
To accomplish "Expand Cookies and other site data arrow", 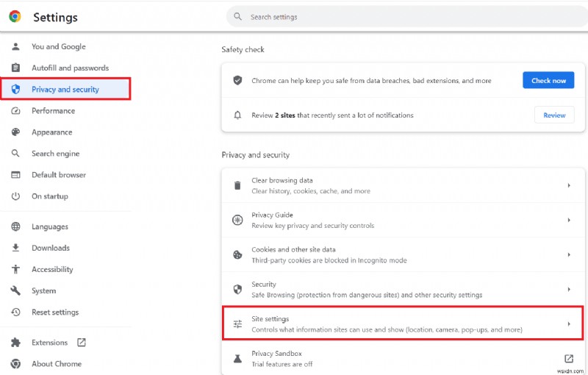I will 569,254.
